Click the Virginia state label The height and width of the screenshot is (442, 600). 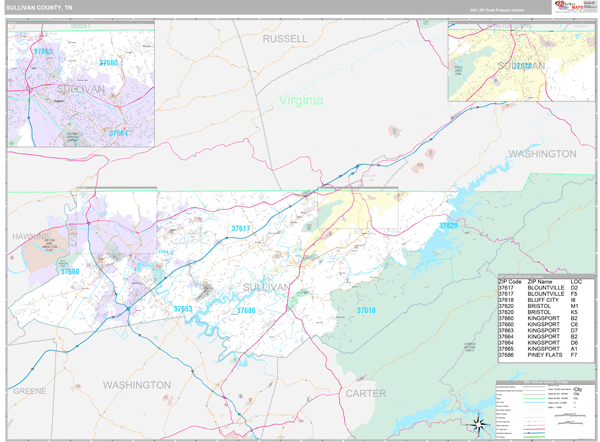pyautogui.click(x=301, y=100)
